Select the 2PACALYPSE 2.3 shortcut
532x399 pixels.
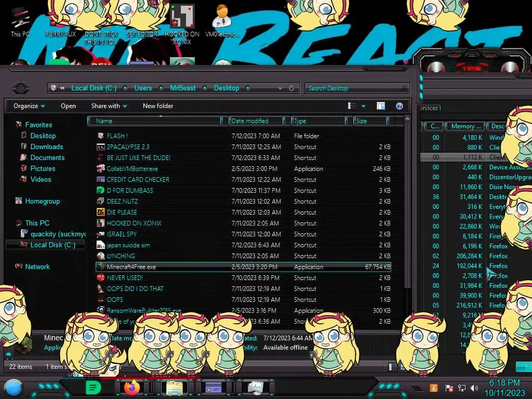[x=128, y=147]
